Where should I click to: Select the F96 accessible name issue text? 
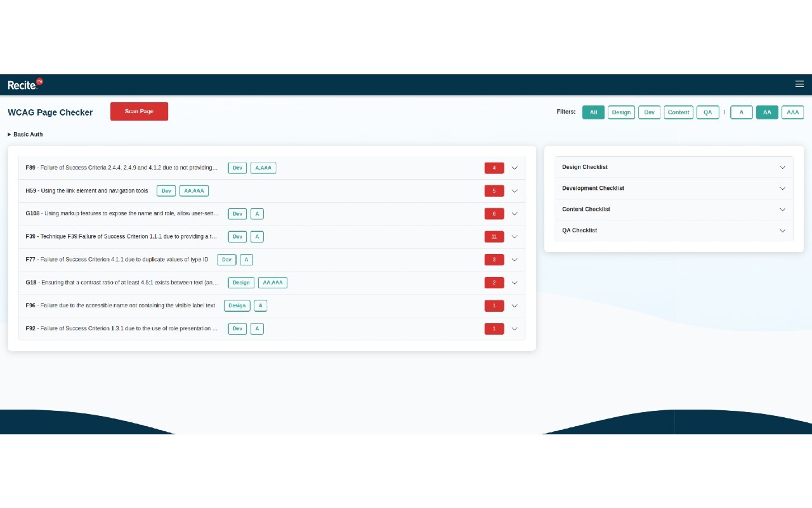point(121,306)
